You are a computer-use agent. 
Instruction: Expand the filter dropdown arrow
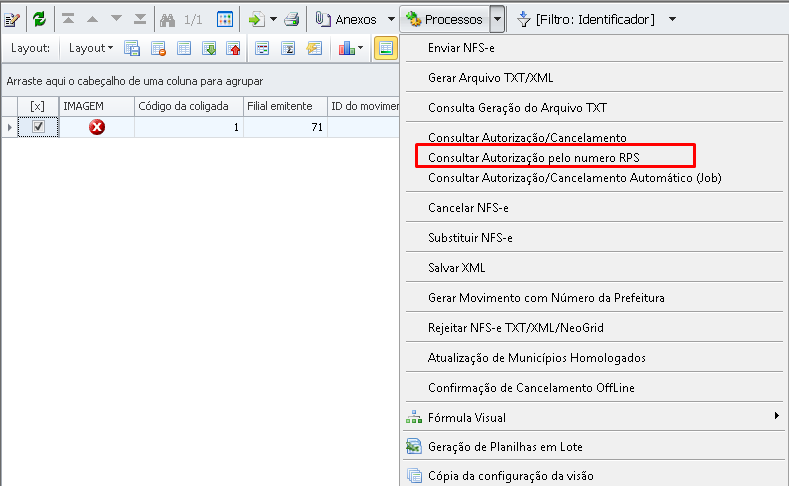tap(672, 20)
